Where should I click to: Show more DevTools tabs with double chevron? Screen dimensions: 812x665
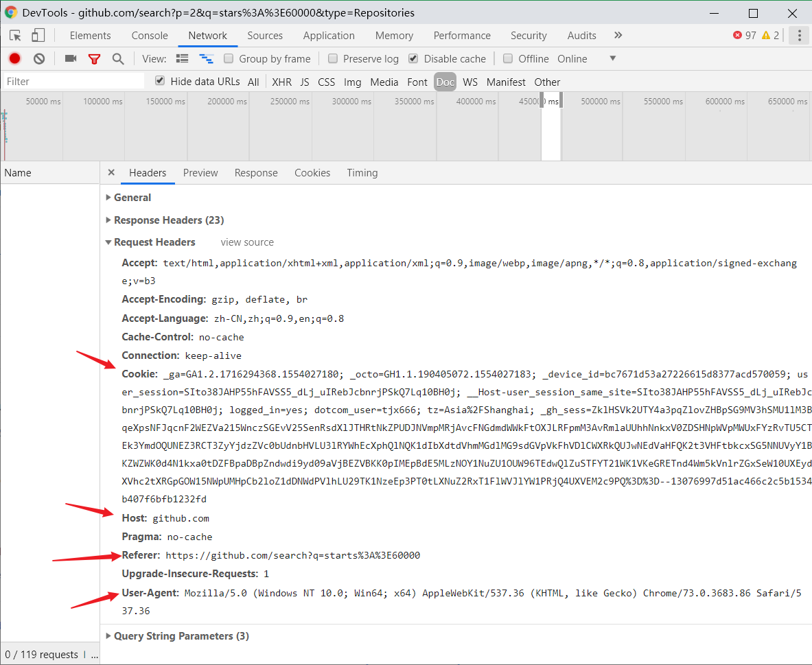tap(618, 35)
